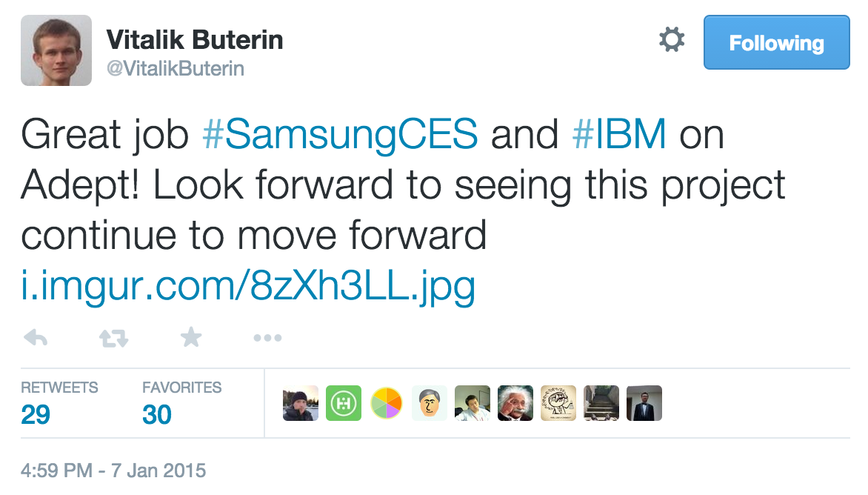Click the sketch drawing meme avatar
The width and height of the screenshot is (868, 495).
point(558,403)
